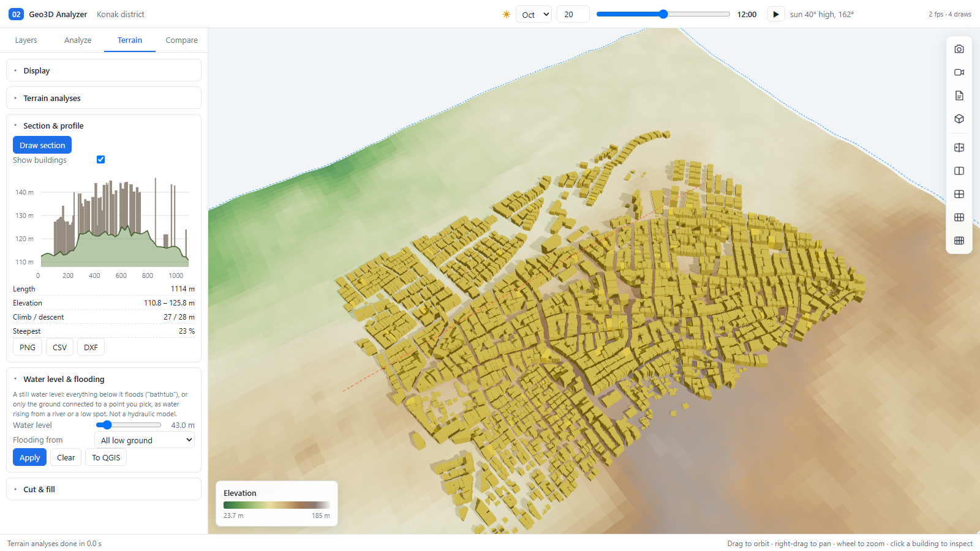The height and width of the screenshot is (551, 980).
Task: Export profile as CSV
Action: (x=59, y=347)
